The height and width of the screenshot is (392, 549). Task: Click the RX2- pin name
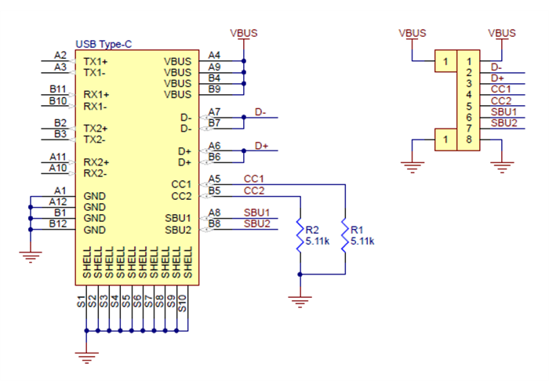coord(95,173)
